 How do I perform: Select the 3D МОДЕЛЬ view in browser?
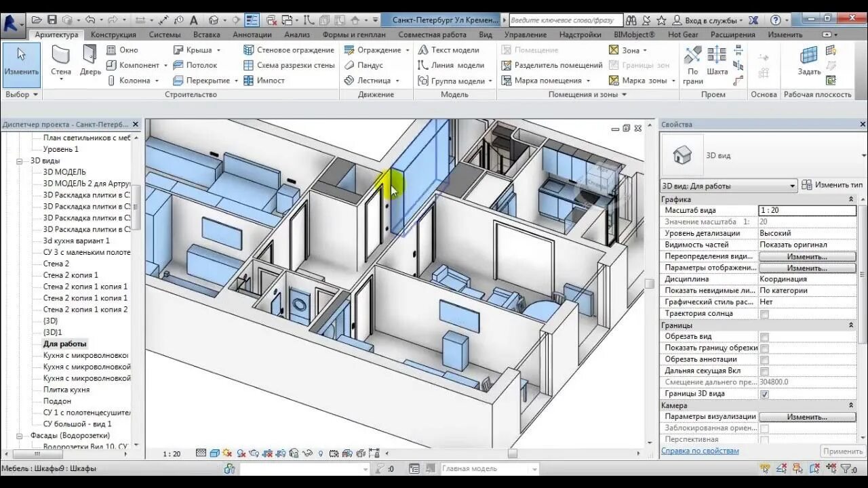[64, 172]
